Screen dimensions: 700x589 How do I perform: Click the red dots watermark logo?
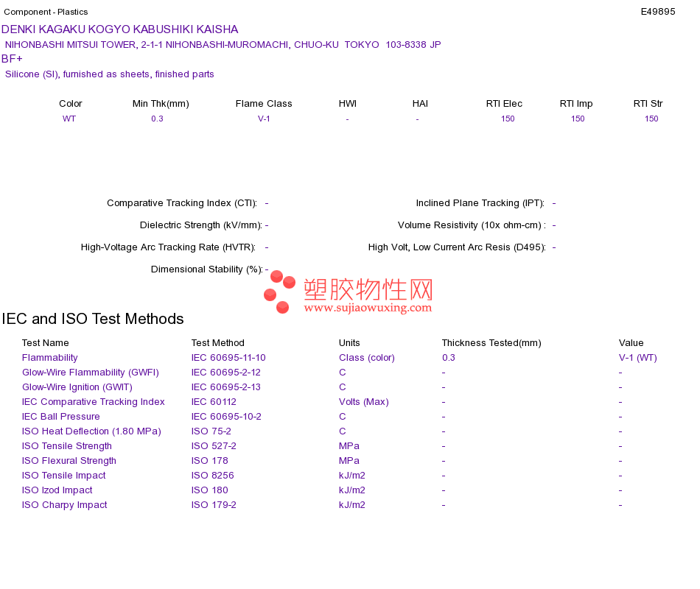click(279, 292)
